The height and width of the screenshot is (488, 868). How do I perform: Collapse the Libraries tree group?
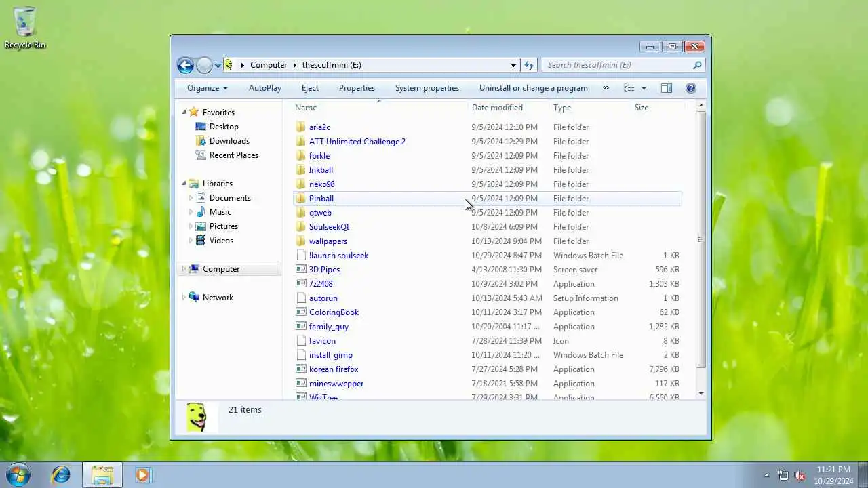click(184, 183)
